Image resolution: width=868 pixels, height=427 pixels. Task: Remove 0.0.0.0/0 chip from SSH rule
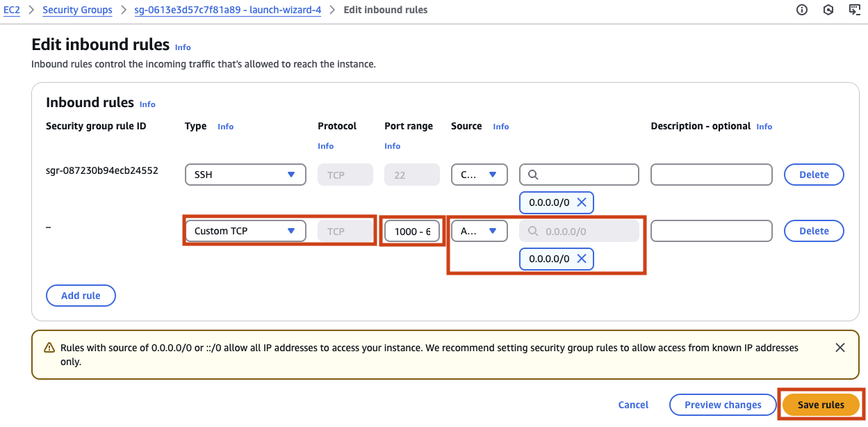tap(582, 202)
